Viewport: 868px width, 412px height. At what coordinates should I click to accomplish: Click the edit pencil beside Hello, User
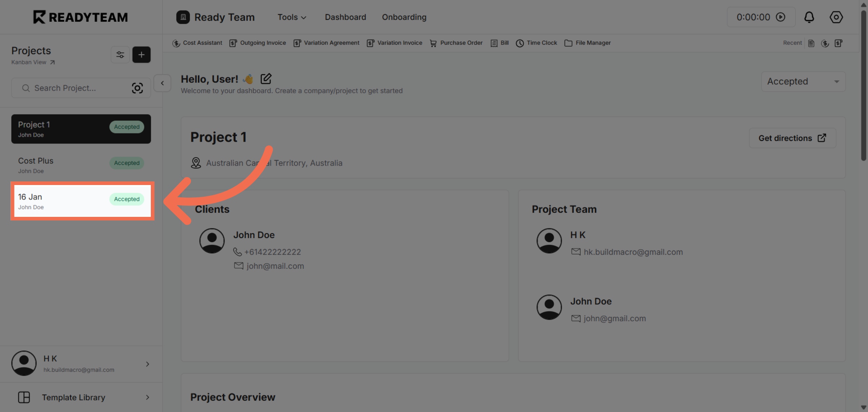(x=266, y=78)
